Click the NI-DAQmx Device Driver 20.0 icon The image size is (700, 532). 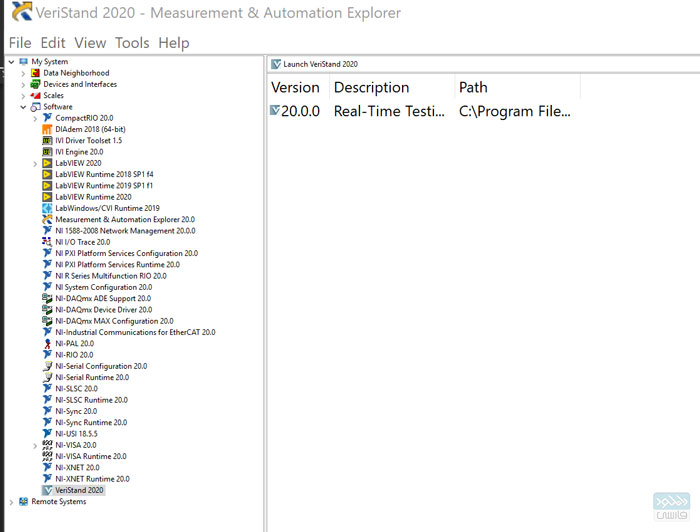coord(47,310)
